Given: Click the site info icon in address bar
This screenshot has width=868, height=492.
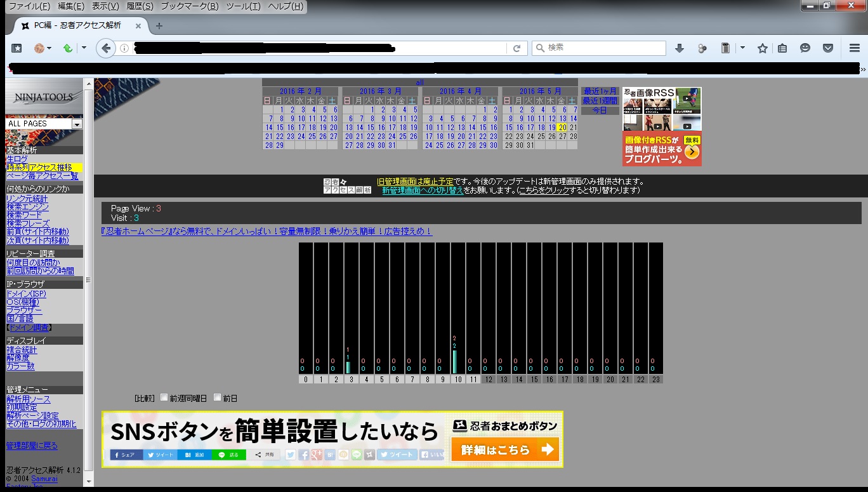Looking at the screenshot, I should pyautogui.click(x=124, y=48).
